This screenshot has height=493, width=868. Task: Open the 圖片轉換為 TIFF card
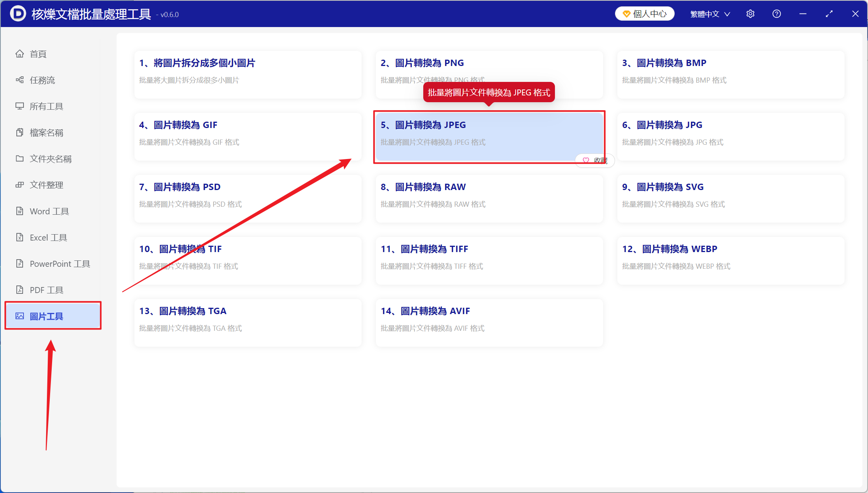point(489,260)
